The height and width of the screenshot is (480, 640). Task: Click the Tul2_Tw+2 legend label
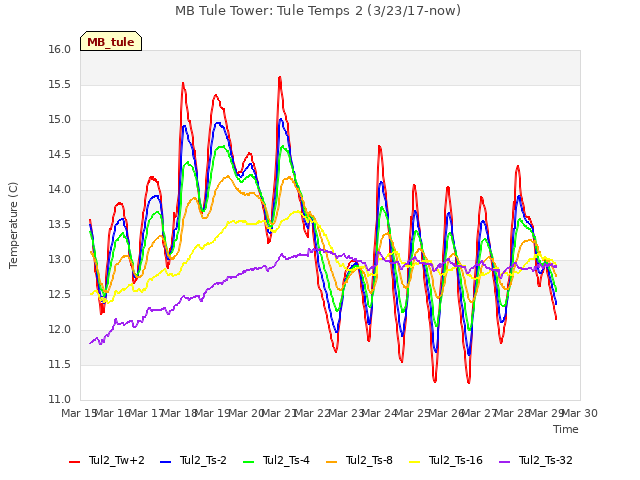point(117,460)
